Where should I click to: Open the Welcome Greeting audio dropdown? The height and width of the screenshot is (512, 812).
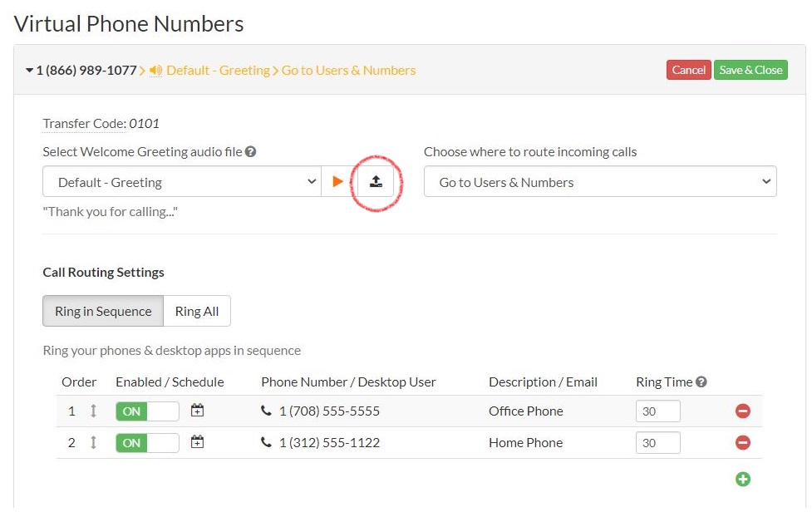point(181,182)
